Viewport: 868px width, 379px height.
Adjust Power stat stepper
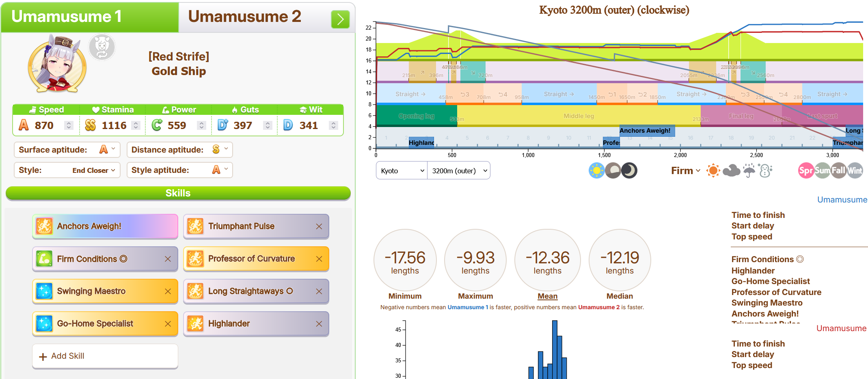tap(201, 125)
